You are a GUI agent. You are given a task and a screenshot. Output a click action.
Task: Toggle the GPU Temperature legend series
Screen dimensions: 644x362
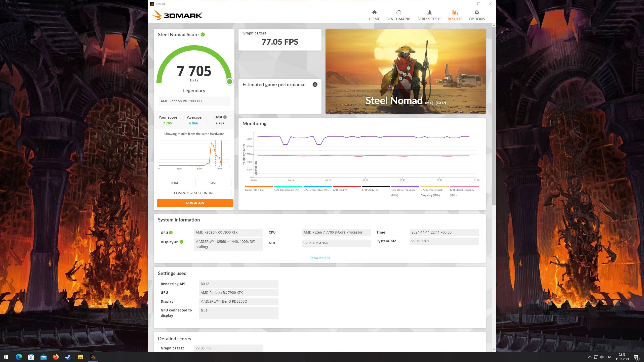(316, 190)
